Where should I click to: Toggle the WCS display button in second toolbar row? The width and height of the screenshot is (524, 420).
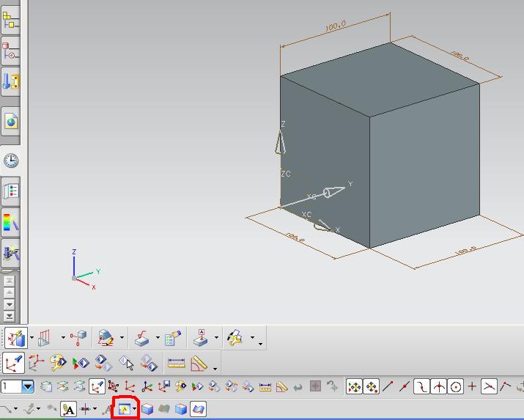tap(14, 363)
